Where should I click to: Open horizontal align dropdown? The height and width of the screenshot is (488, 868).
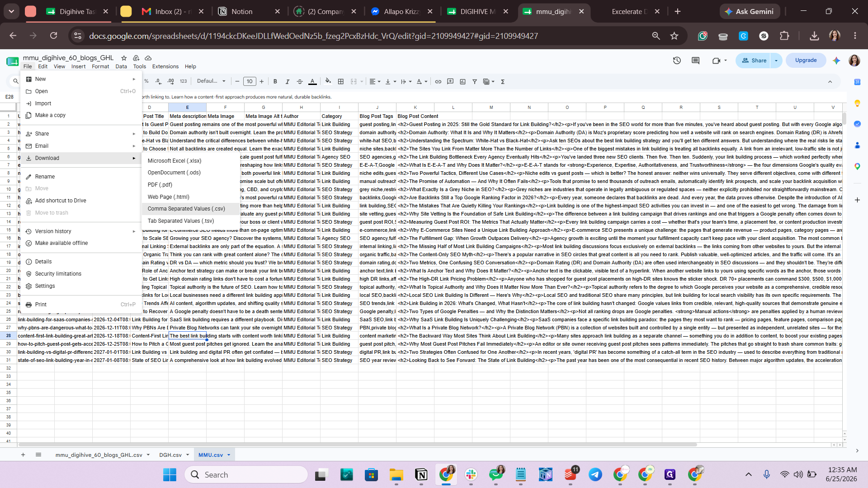375,81
